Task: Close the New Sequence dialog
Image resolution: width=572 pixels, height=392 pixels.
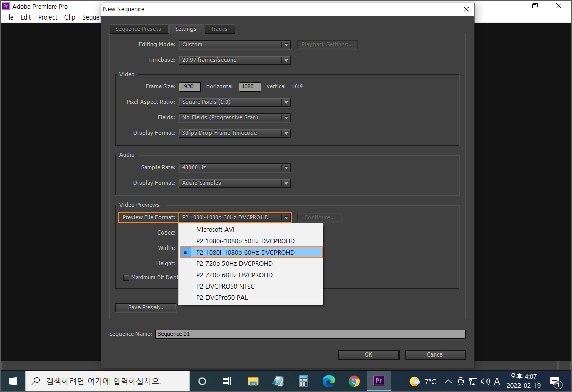Action: [466, 9]
